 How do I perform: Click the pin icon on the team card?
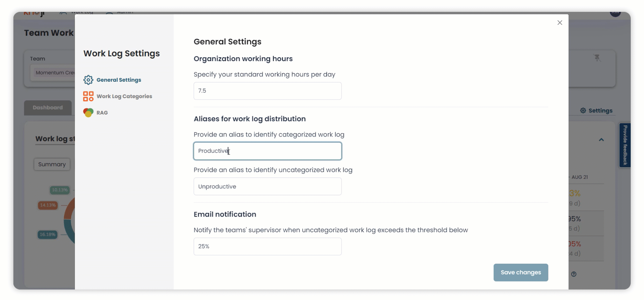tap(597, 58)
